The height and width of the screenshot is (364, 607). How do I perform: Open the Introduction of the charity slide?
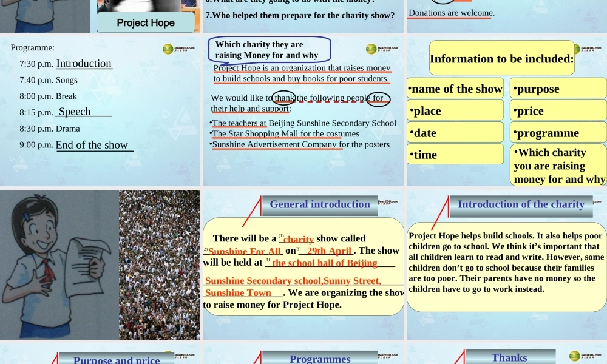[507, 265]
